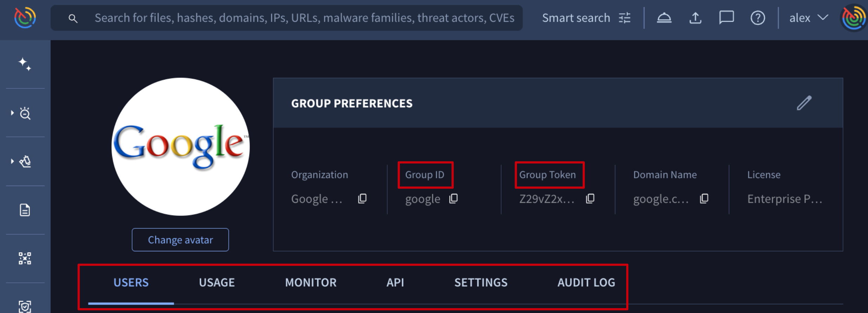Open the search filter sliders icon
The height and width of the screenshot is (313, 868).
click(x=625, y=18)
